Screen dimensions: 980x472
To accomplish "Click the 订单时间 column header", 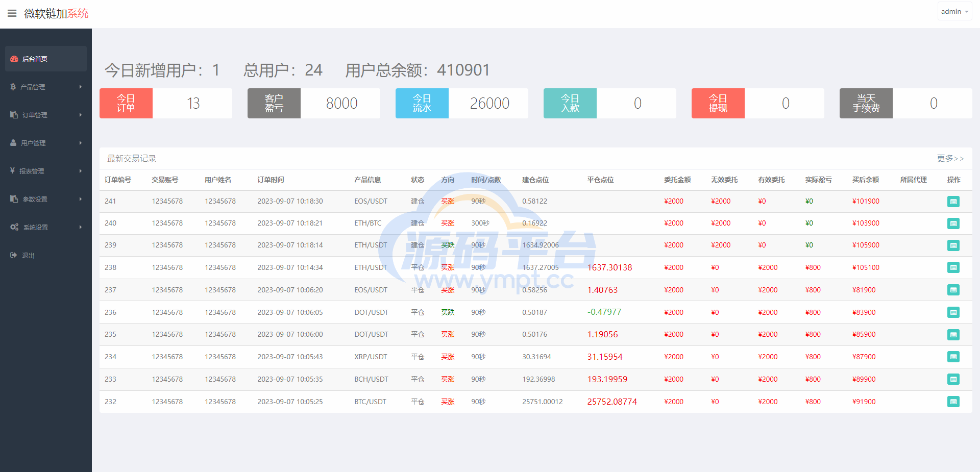I will tap(271, 180).
